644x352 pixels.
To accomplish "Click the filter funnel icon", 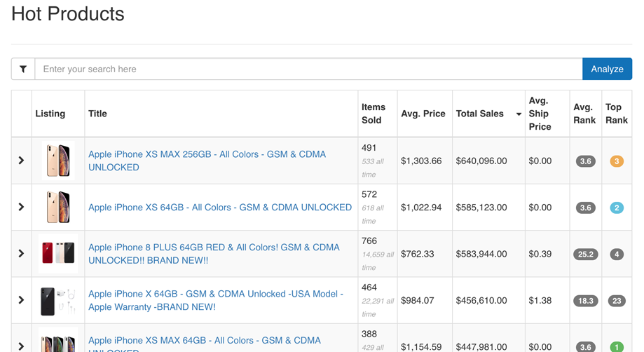I will tap(23, 69).
